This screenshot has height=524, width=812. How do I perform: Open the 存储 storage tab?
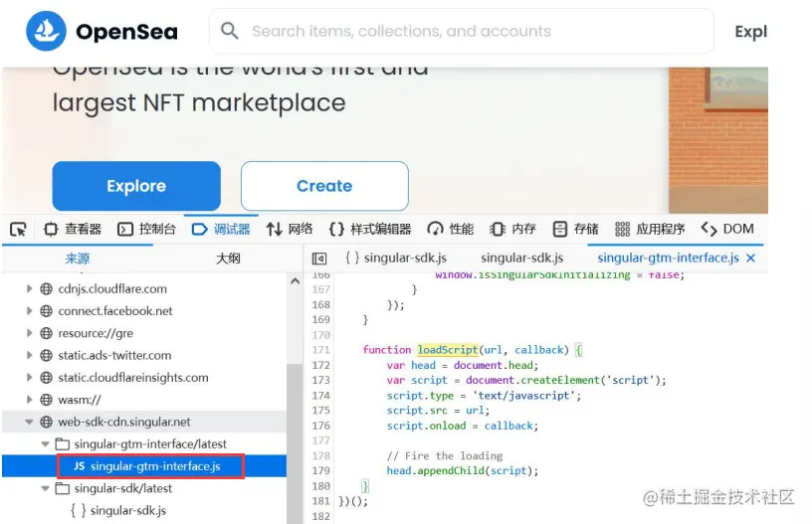pyautogui.click(x=575, y=229)
